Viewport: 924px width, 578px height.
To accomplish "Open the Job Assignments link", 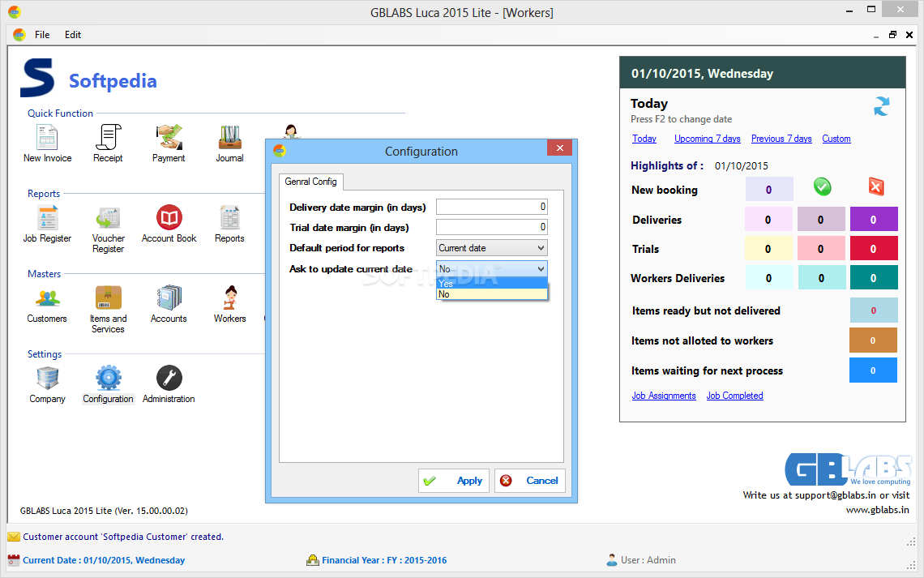I will tap(664, 396).
